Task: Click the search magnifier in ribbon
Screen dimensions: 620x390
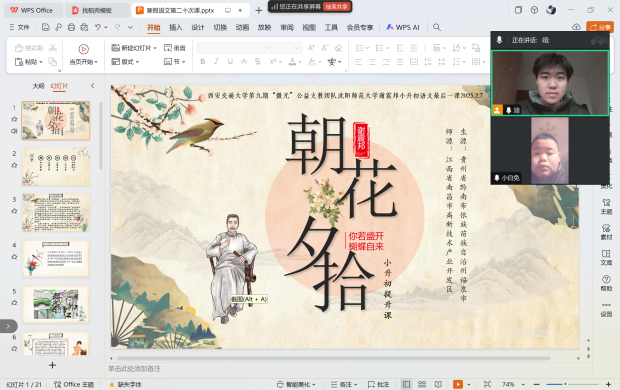Action: click(437, 27)
